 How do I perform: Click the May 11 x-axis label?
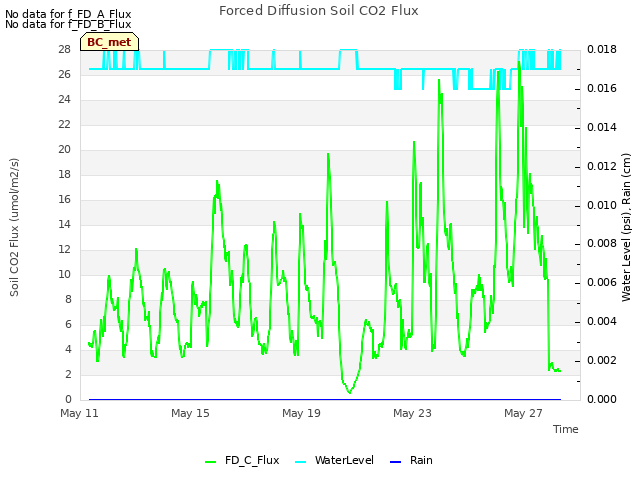tap(79, 413)
